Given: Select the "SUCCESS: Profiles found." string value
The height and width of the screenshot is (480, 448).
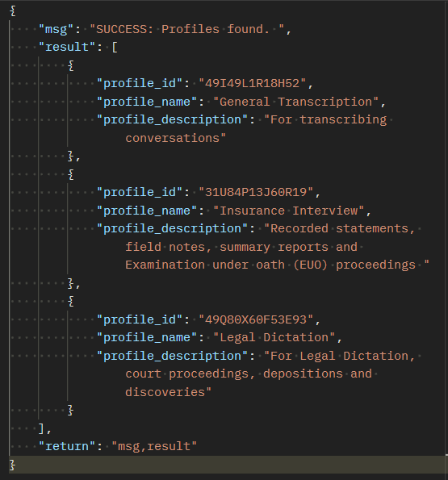Looking at the screenshot, I should tap(182, 29).
